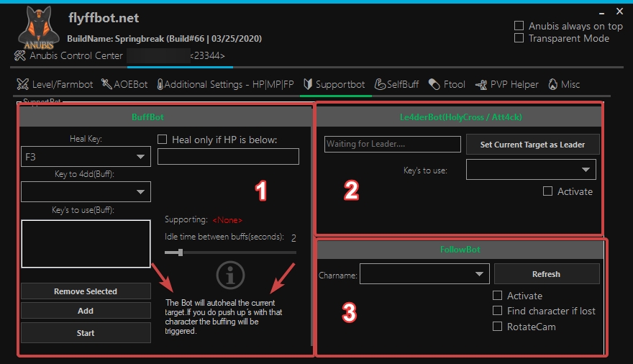This screenshot has width=633, height=364.
Task: Click the Misc flame icon
Action: (552, 85)
